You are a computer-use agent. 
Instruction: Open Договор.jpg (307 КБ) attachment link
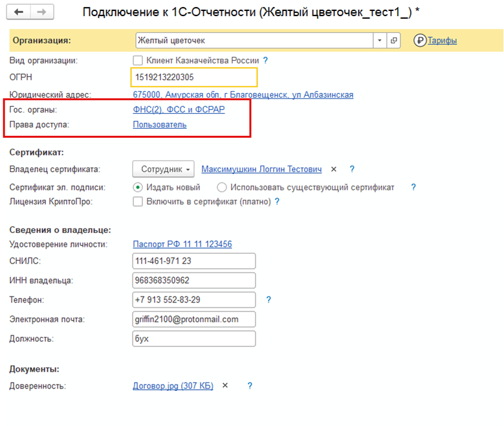pyautogui.click(x=173, y=386)
